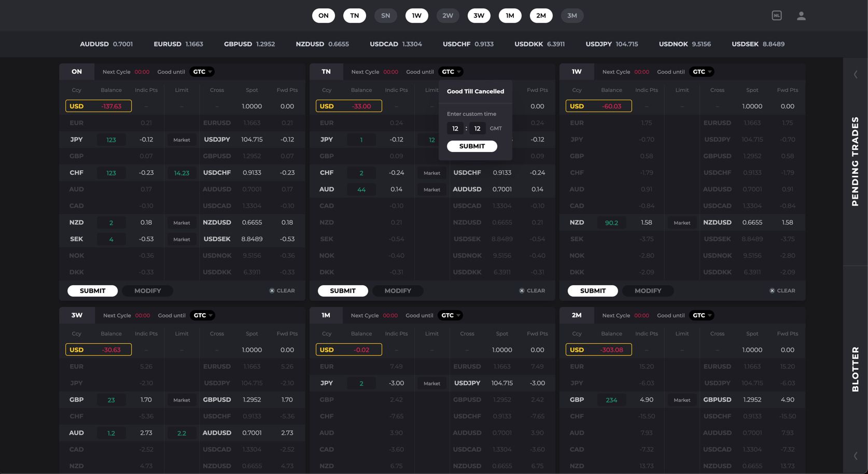Toggle the 3M tenor pill
The image size is (868, 474).
point(572,16)
